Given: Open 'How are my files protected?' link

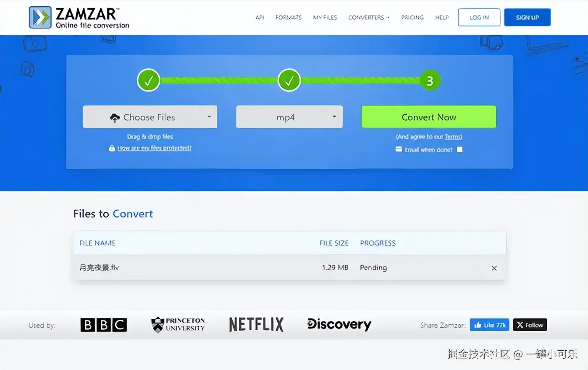Looking at the screenshot, I should tap(154, 148).
